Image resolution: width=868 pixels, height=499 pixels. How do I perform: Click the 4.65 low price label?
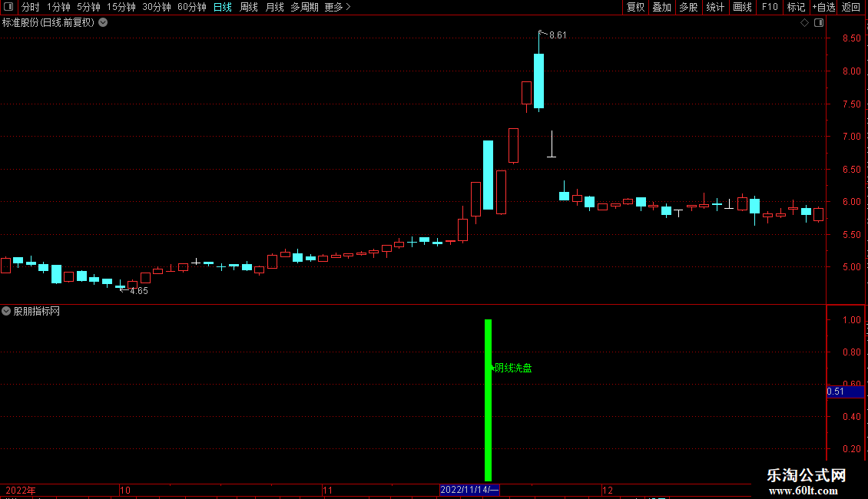coord(139,291)
